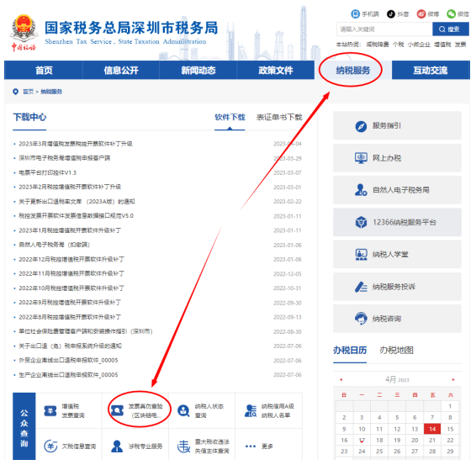Select date 17 in tax calendar
Screen dimensions: 476x465
point(362,440)
